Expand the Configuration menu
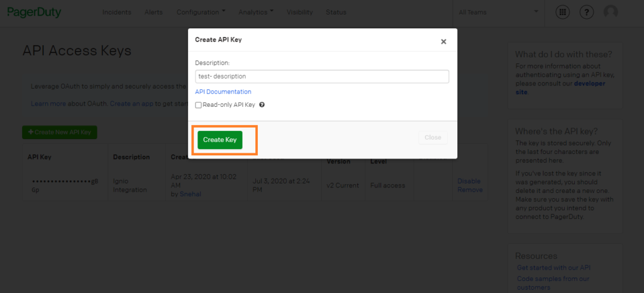The height and width of the screenshot is (293, 644). 201,12
